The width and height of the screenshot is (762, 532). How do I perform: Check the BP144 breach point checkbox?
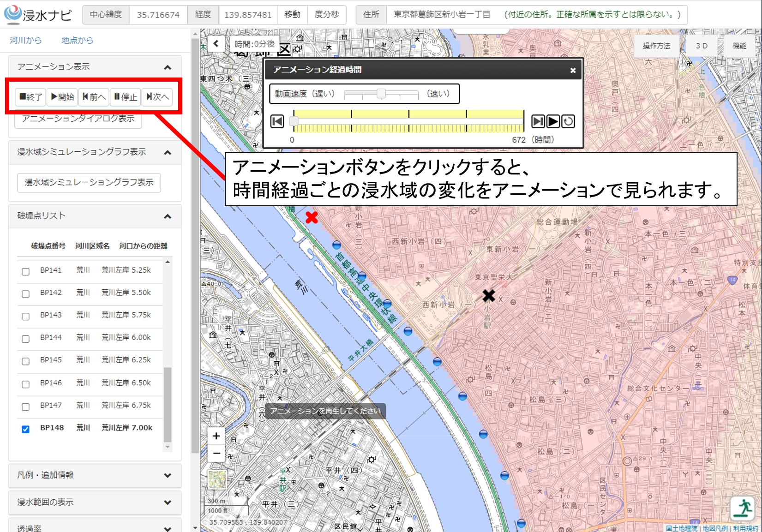click(x=26, y=339)
